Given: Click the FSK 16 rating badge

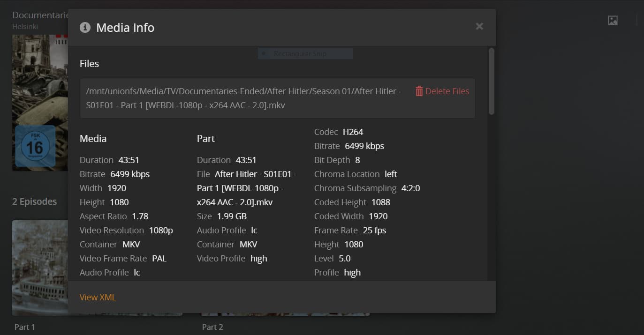Looking at the screenshot, I should [34, 146].
